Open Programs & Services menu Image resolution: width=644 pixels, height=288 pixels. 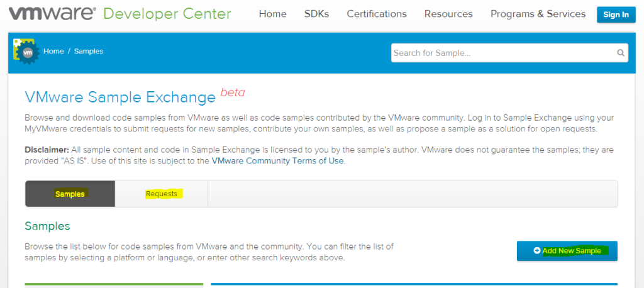[538, 14]
